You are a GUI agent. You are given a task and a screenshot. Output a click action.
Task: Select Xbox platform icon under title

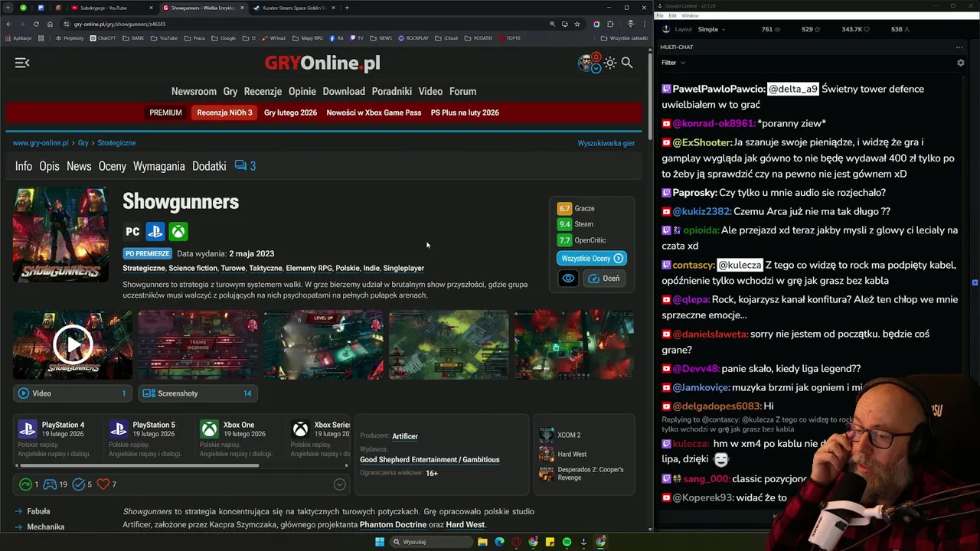click(x=178, y=231)
